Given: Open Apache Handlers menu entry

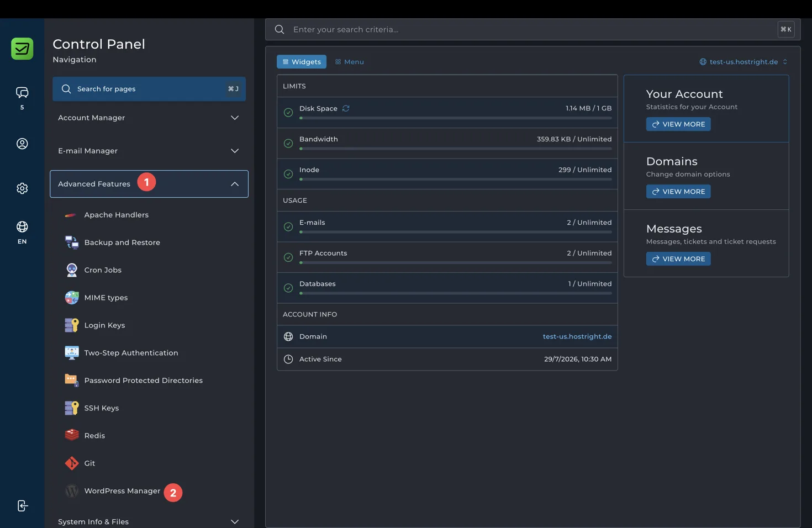Looking at the screenshot, I should [116, 215].
